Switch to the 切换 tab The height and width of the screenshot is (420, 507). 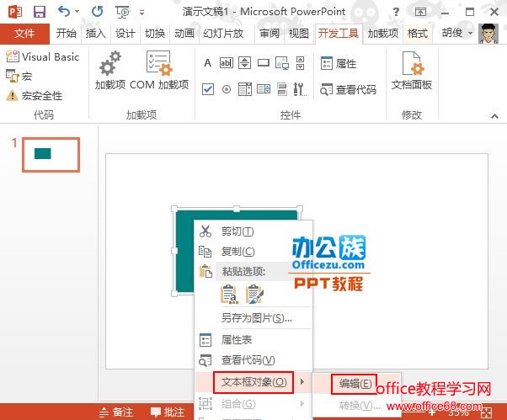(x=155, y=34)
